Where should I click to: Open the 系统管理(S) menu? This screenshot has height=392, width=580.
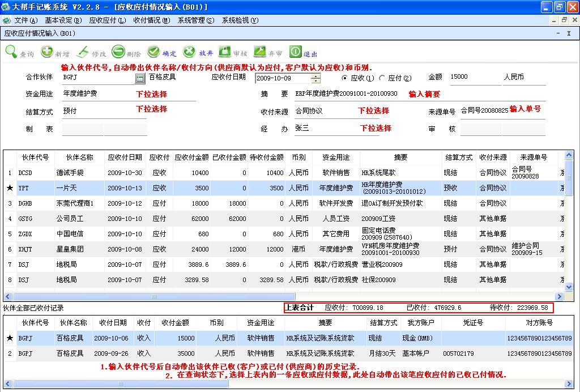(x=196, y=20)
